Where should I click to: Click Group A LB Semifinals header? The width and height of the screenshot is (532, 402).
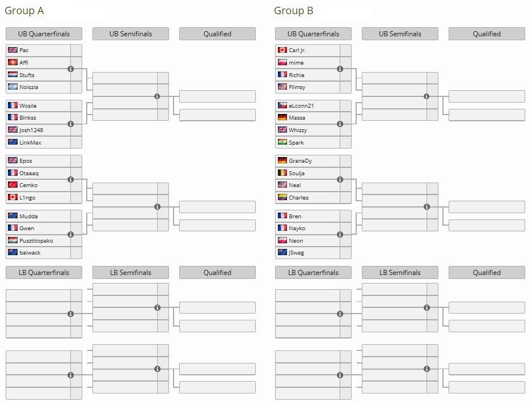[x=130, y=272]
